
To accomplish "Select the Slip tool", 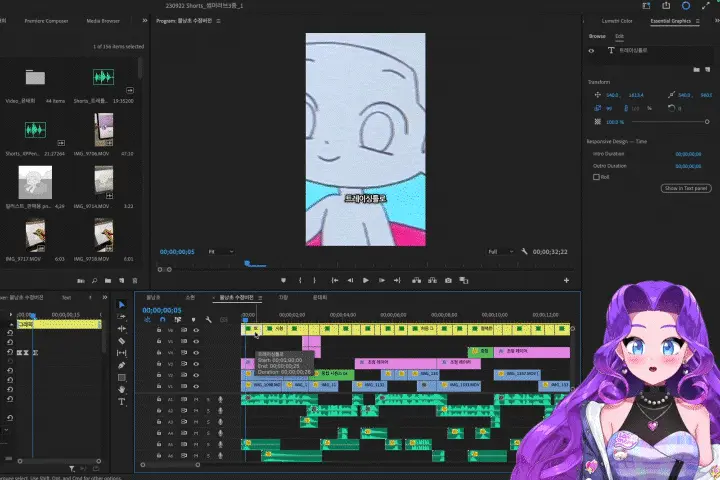I will [x=121, y=353].
